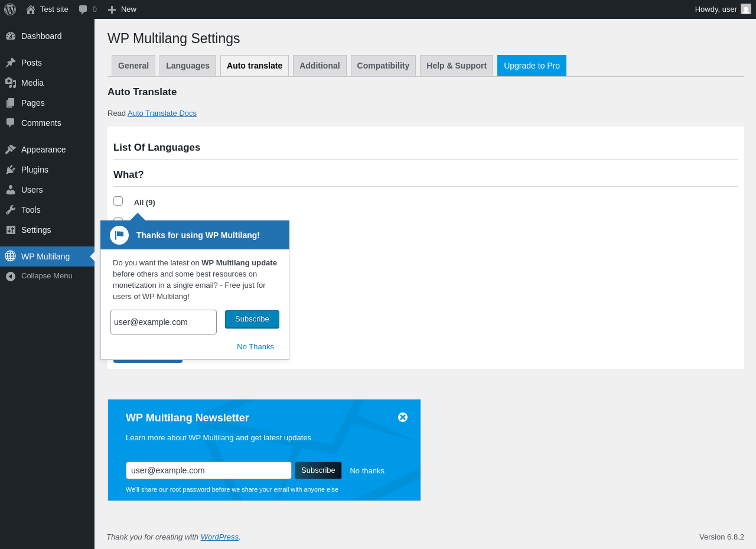Viewport: 756px width, 549px height.
Task: Open the comments bubble icon in admin bar
Action: (x=83, y=9)
